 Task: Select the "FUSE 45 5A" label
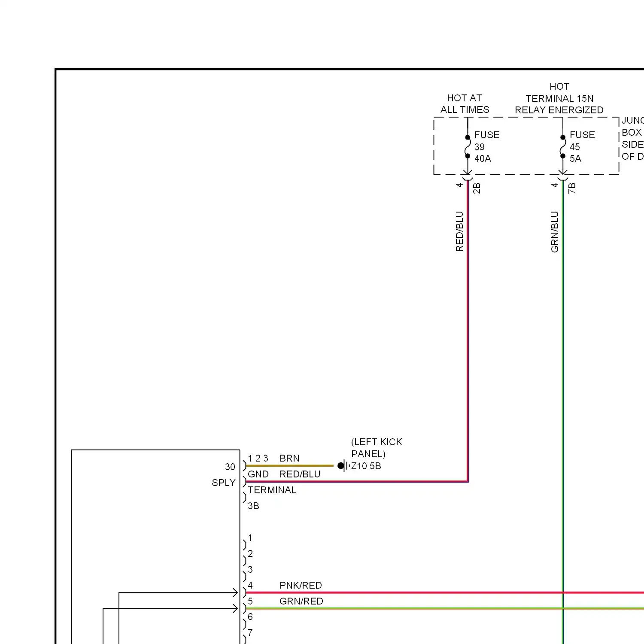pyautogui.click(x=582, y=147)
